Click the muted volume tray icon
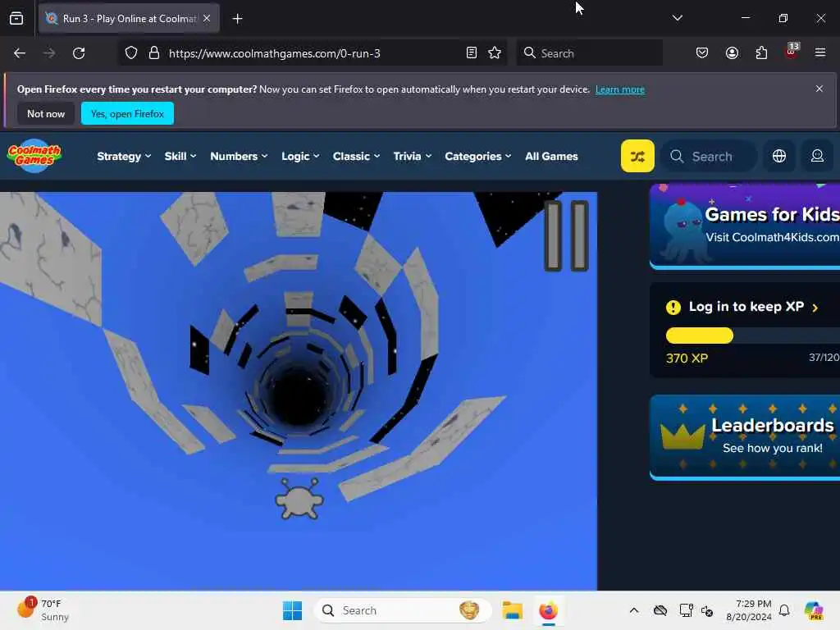The image size is (840, 630). pyautogui.click(x=707, y=610)
